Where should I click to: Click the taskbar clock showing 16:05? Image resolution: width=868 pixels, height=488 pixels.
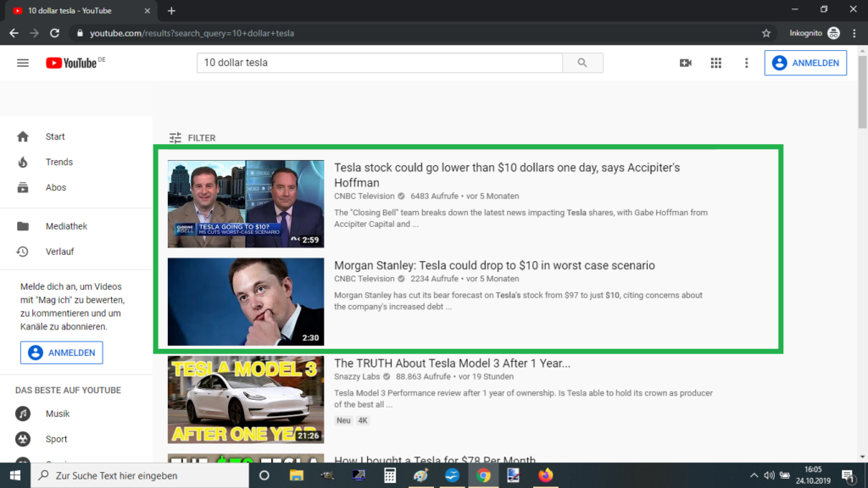click(813, 475)
